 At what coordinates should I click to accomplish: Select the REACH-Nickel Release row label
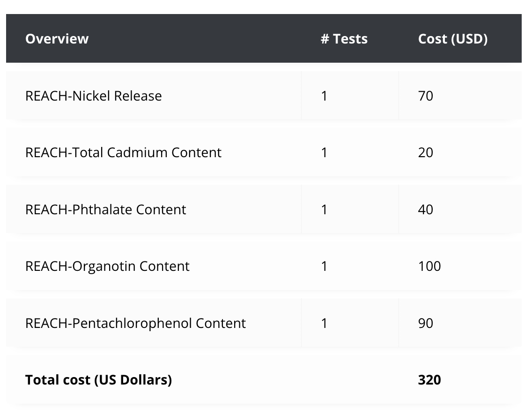(x=94, y=96)
